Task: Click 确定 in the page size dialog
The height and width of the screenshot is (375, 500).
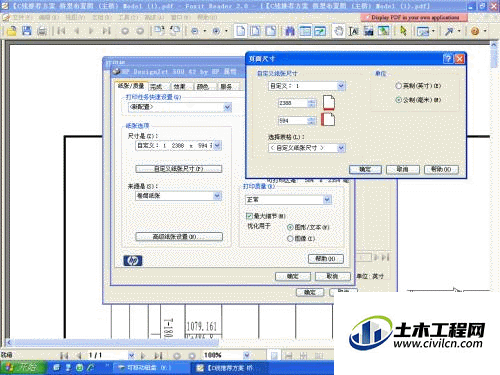Action: pyautogui.click(x=365, y=169)
